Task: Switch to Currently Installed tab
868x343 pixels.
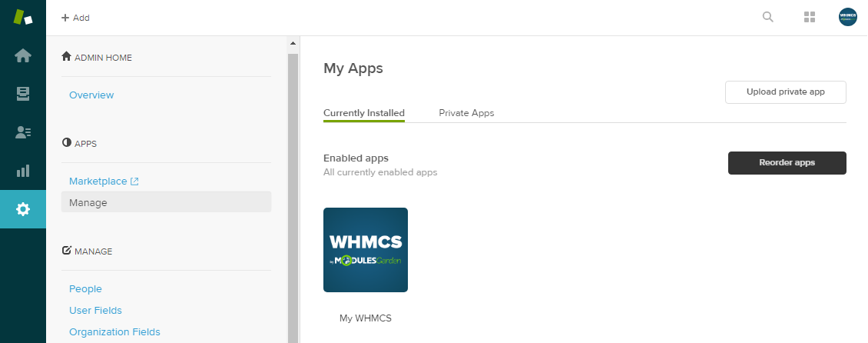Action: [363, 113]
